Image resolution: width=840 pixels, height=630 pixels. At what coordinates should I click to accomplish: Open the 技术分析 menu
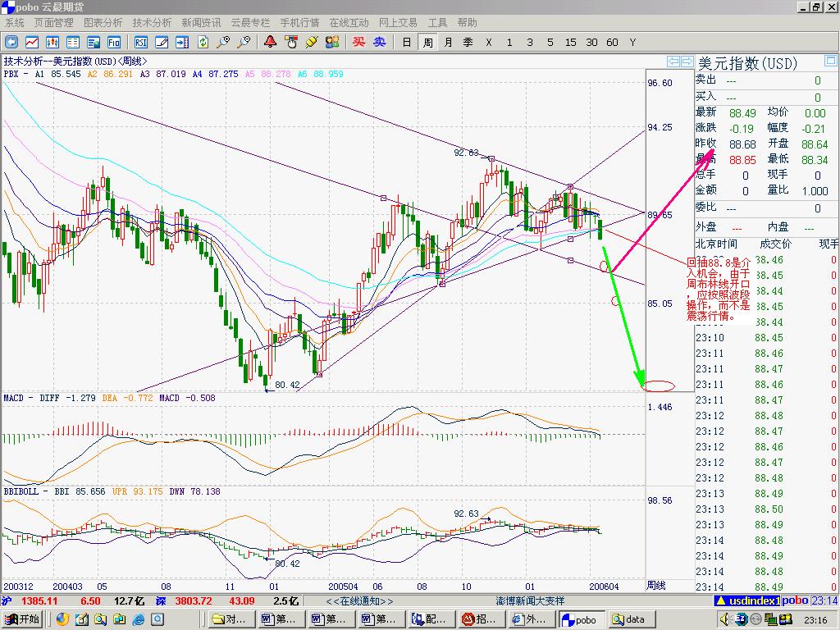[152, 23]
